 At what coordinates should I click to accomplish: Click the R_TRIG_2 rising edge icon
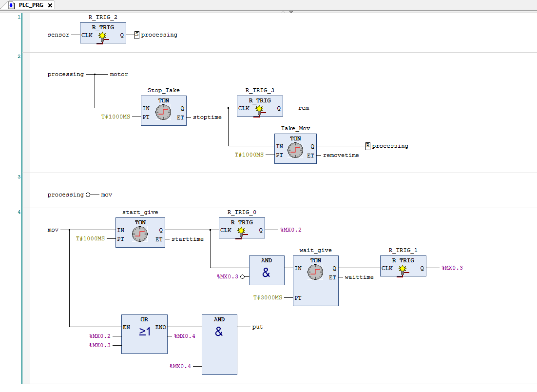(x=102, y=37)
